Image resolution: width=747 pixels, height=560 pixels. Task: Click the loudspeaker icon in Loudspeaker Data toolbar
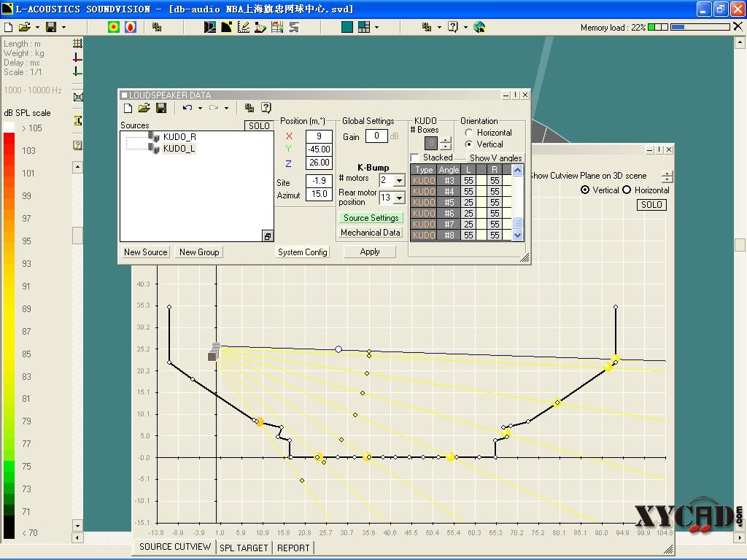[249, 108]
